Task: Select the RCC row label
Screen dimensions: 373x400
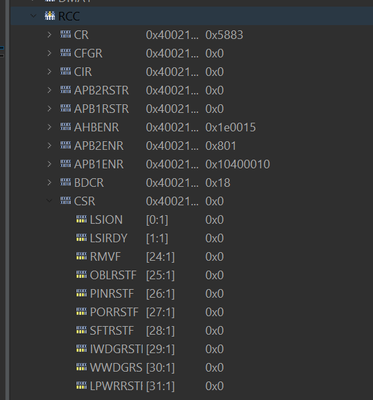Action: [69, 16]
